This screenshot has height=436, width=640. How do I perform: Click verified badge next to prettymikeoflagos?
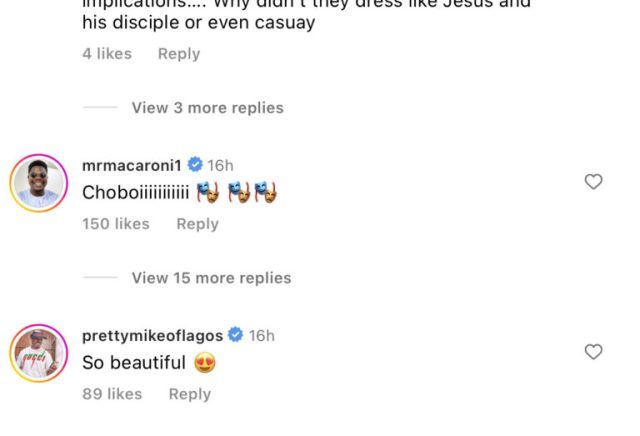pyautogui.click(x=236, y=335)
